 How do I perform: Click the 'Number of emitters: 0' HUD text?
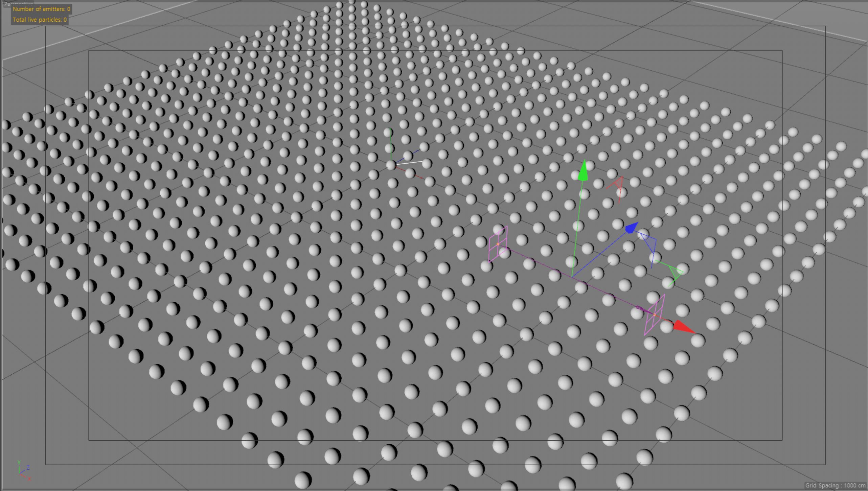41,9
